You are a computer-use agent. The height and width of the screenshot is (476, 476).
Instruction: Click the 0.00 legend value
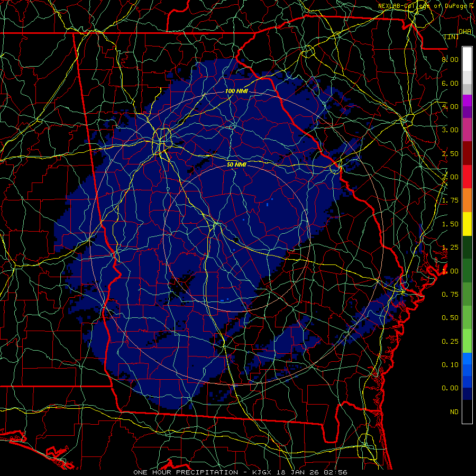[450, 388]
